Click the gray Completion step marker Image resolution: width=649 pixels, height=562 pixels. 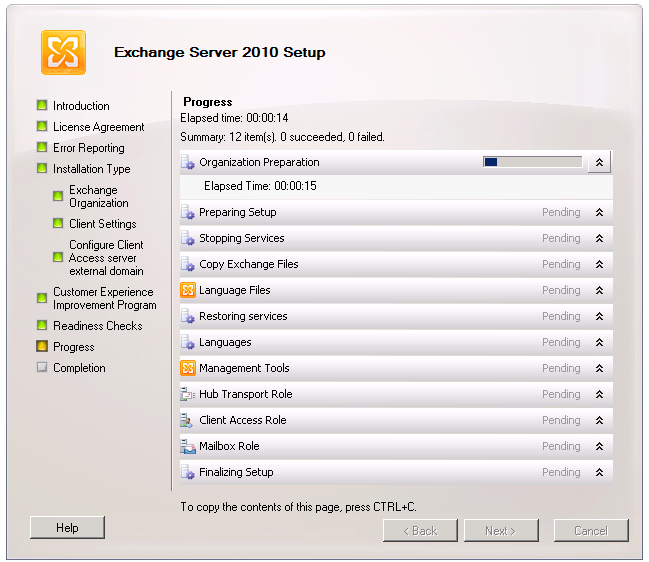click(42, 367)
